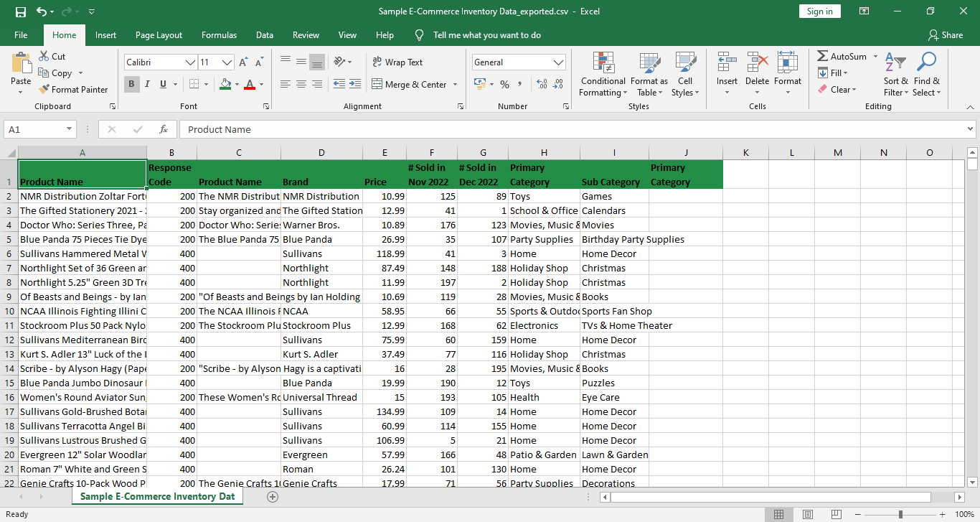Apply underline formatting to the selection
The image size is (980, 522).
click(163, 84)
